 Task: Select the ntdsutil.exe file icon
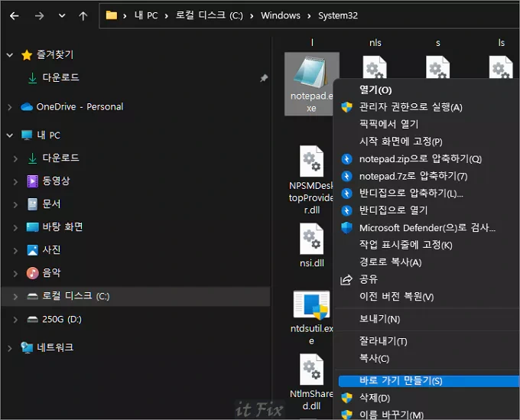(x=311, y=305)
